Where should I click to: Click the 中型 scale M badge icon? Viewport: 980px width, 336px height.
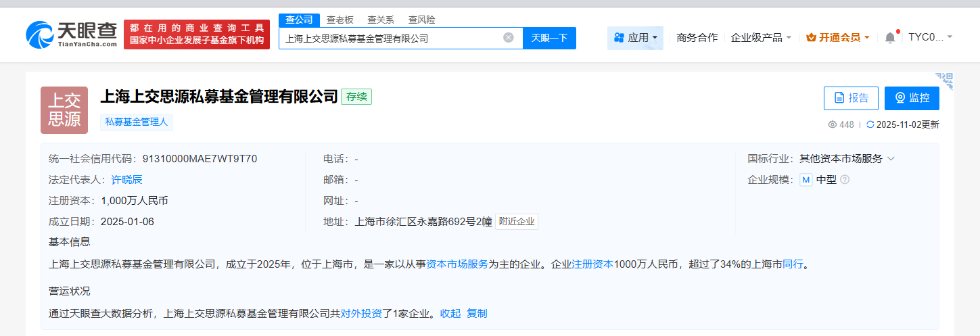tap(806, 180)
